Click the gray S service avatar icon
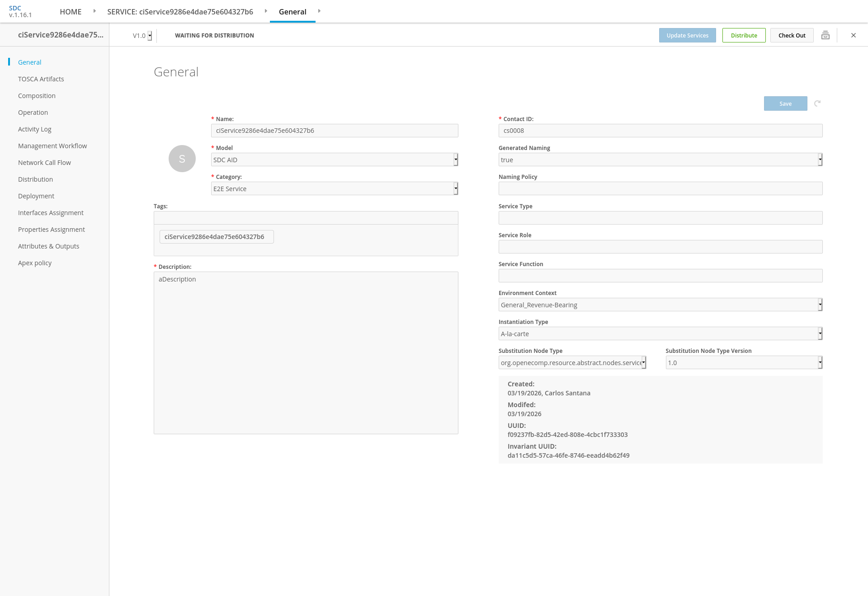Image resolution: width=868 pixels, height=596 pixels. [182, 159]
